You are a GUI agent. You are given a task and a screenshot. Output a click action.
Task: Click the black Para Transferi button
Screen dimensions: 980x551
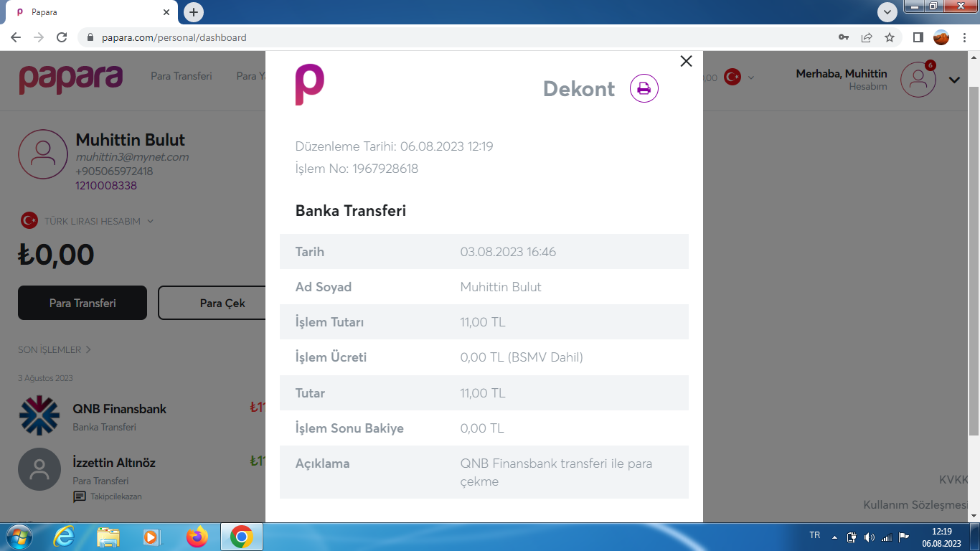[83, 303]
